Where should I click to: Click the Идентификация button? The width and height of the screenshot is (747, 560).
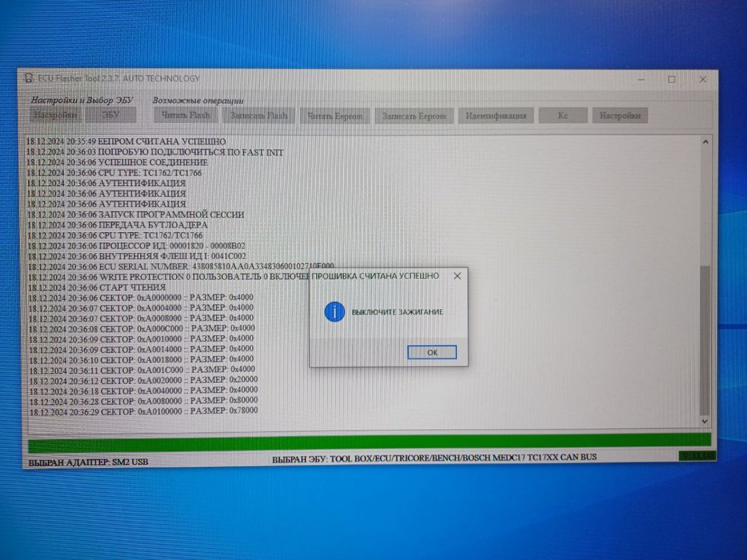496,116
